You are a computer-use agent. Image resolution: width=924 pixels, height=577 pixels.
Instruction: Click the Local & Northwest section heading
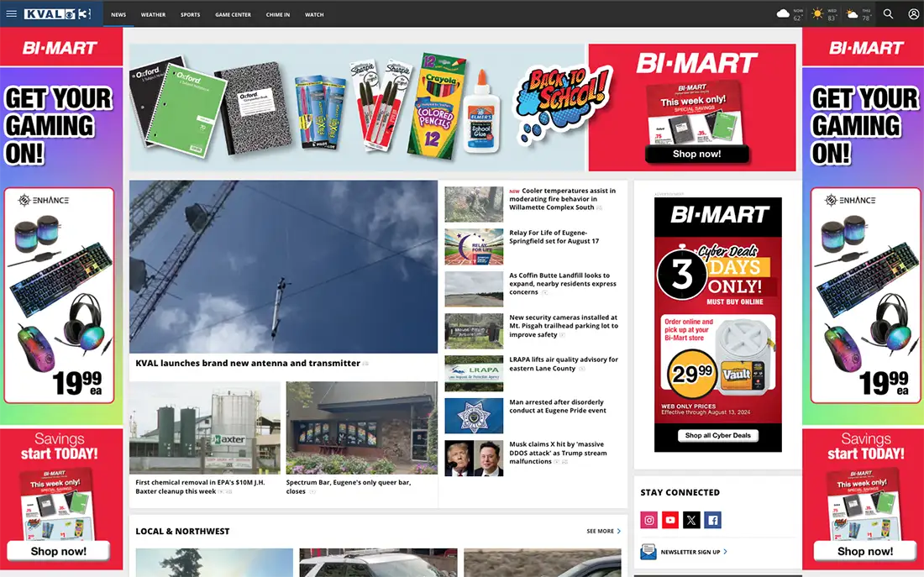click(x=182, y=531)
